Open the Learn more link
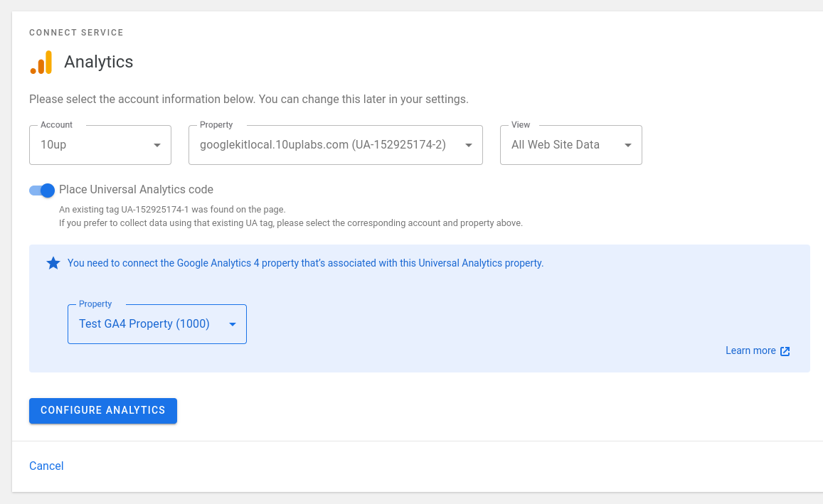Image resolution: width=823 pixels, height=504 pixels. [x=750, y=350]
